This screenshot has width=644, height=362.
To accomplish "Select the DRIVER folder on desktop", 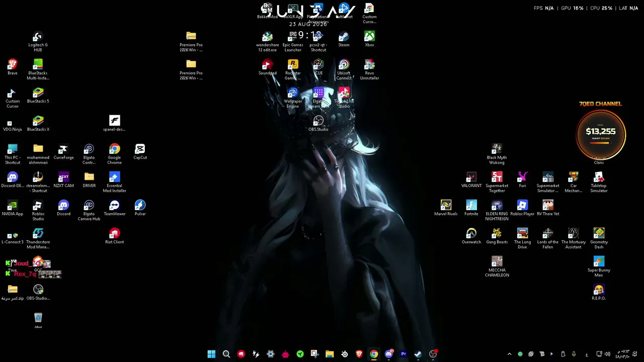I will click(89, 180).
